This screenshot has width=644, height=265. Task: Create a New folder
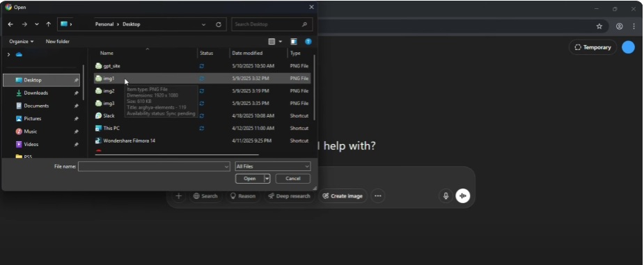[x=58, y=42]
